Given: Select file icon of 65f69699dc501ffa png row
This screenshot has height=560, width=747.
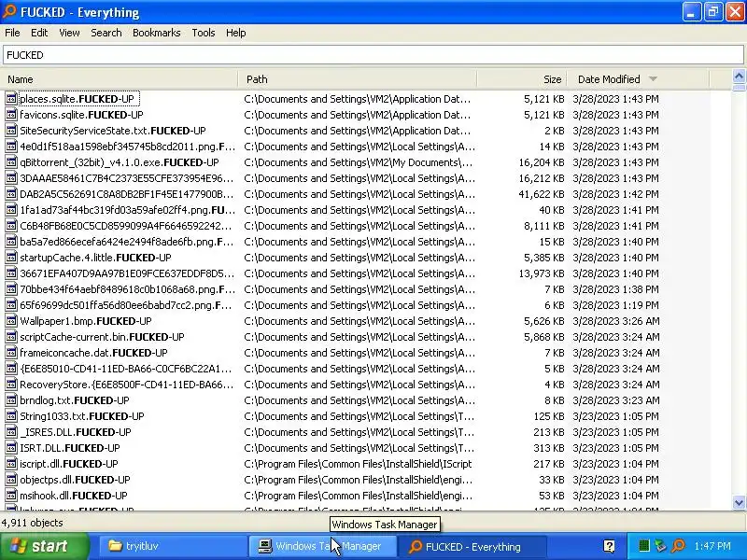Looking at the screenshot, I should click(11, 305).
